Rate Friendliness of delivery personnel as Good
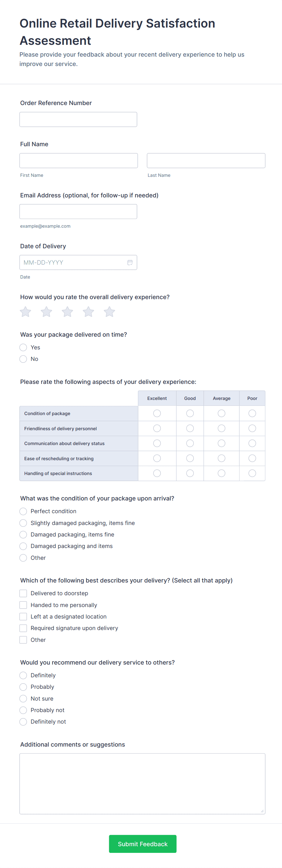This screenshot has width=282, height=868. click(x=190, y=428)
